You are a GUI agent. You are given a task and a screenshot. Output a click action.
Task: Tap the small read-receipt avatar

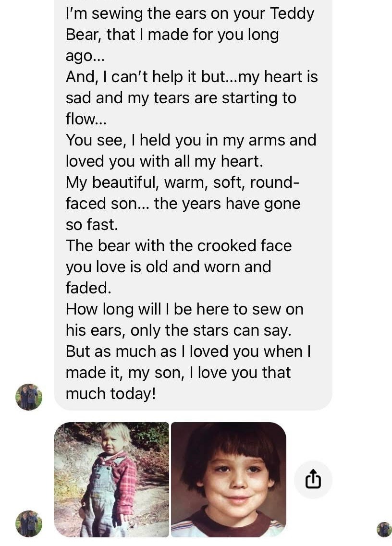[384, 529]
